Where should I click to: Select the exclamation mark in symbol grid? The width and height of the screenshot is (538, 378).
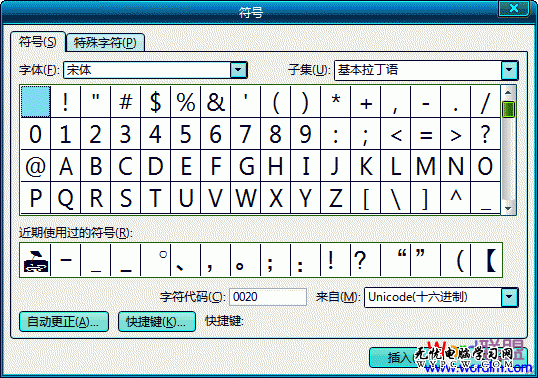(x=66, y=102)
